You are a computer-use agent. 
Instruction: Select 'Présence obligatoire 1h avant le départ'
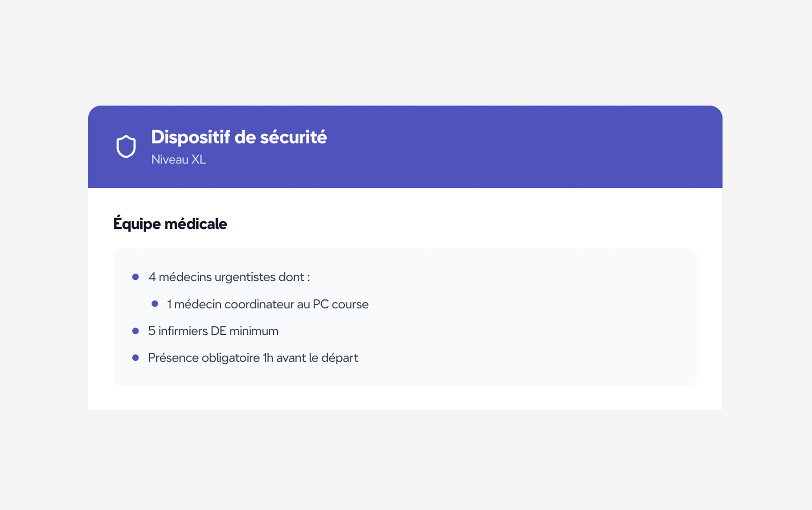(x=253, y=358)
